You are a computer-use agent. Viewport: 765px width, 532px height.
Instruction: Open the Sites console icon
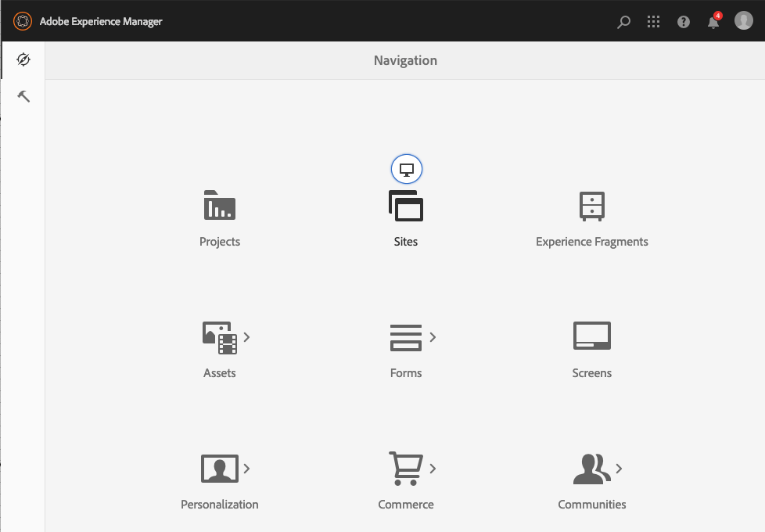pyautogui.click(x=405, y=205)
